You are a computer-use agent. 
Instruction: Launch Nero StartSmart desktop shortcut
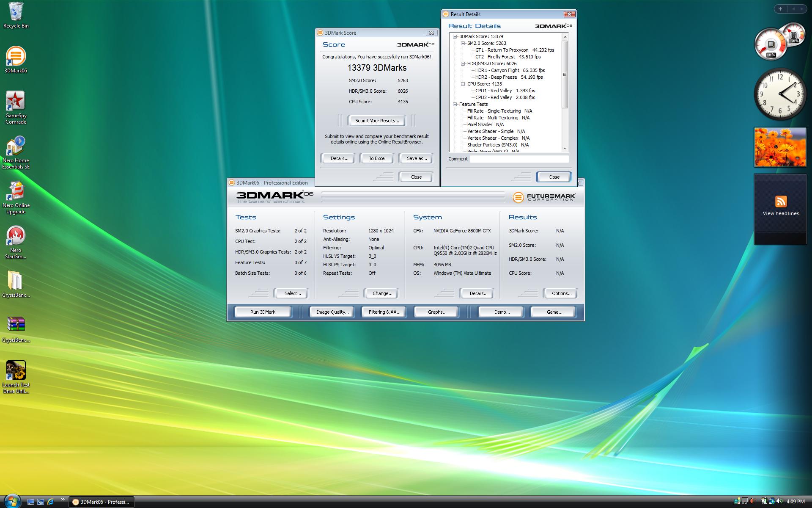[16, 242]
